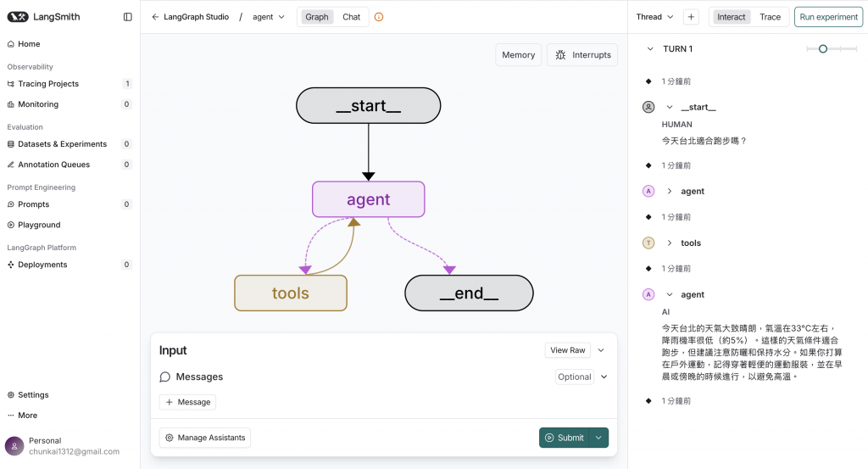This screenshot has width=868, height=469.
Task: Select the __start__ graph node
Action: [x=368, y=105]
